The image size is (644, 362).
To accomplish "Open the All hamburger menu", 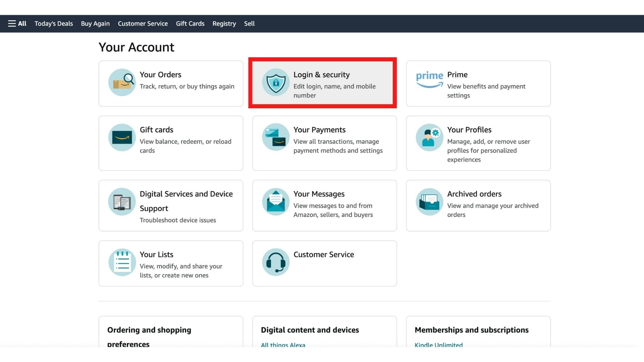I will click(17, 23).
